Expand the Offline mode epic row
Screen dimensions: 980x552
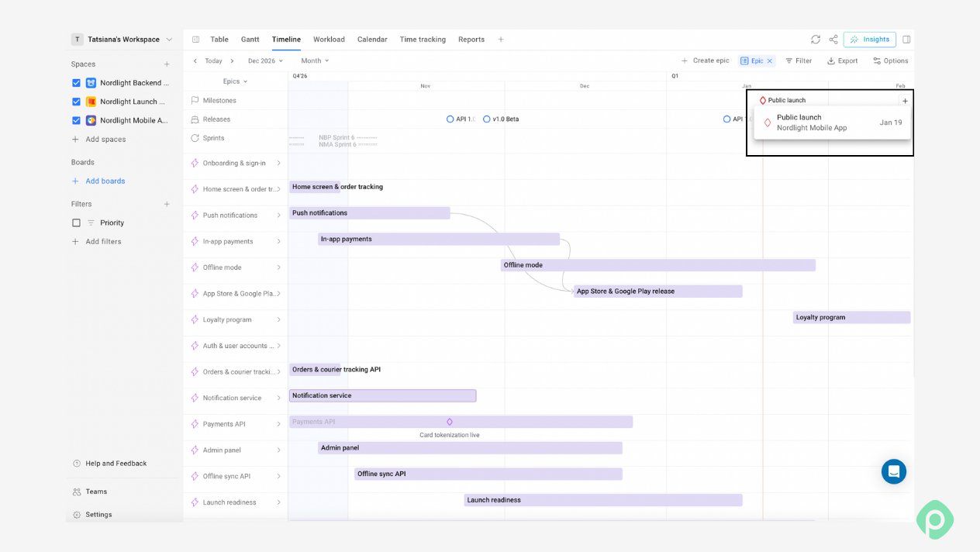[x=279, y=267]
